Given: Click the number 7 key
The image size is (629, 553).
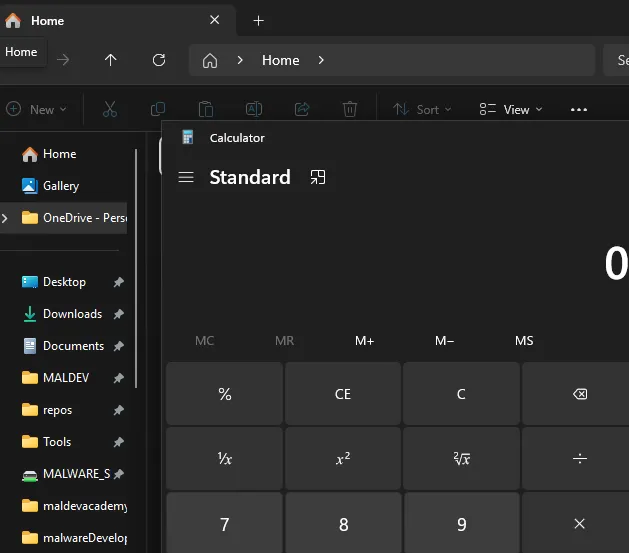Looking at the screenshot, I should point(225,523).
